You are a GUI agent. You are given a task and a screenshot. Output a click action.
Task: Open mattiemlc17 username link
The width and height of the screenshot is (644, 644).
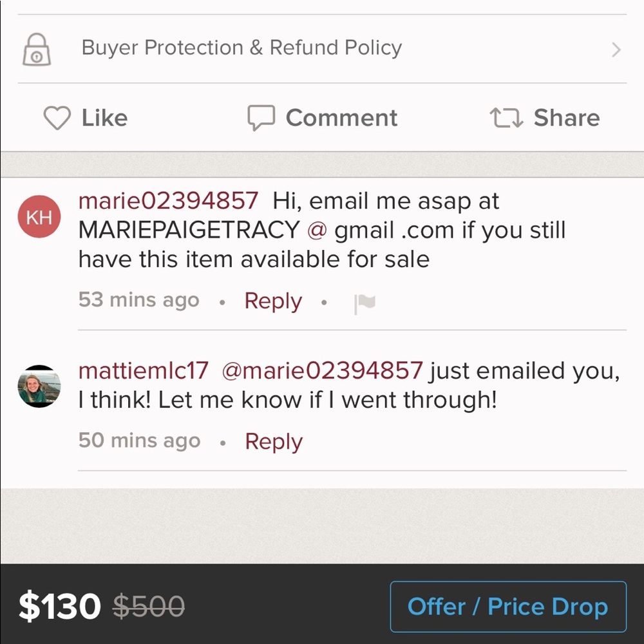143,371
